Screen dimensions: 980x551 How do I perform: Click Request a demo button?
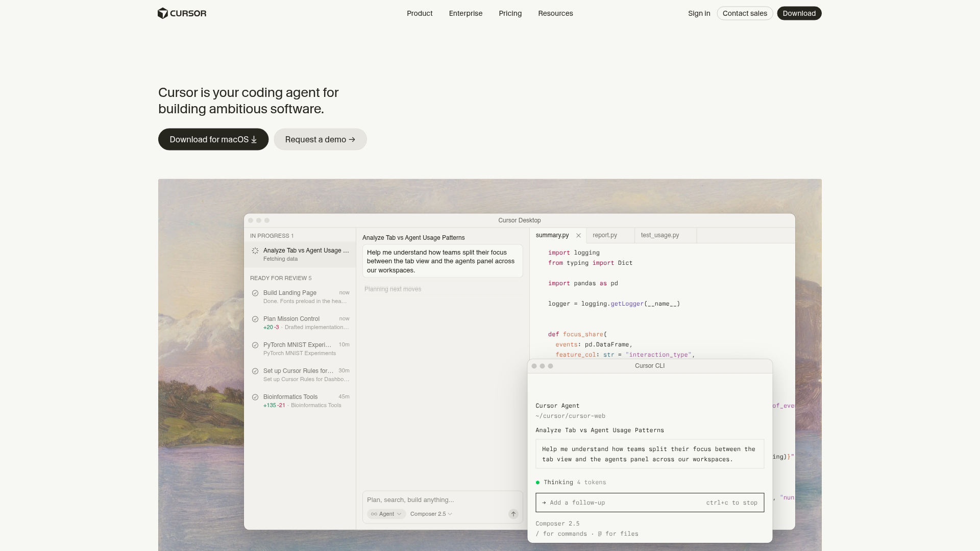tap(320, 139)
